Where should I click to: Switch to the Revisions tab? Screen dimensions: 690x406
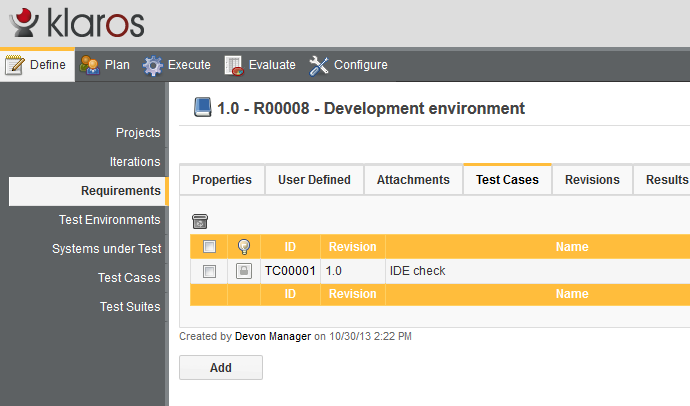click(x=592, y=179)
